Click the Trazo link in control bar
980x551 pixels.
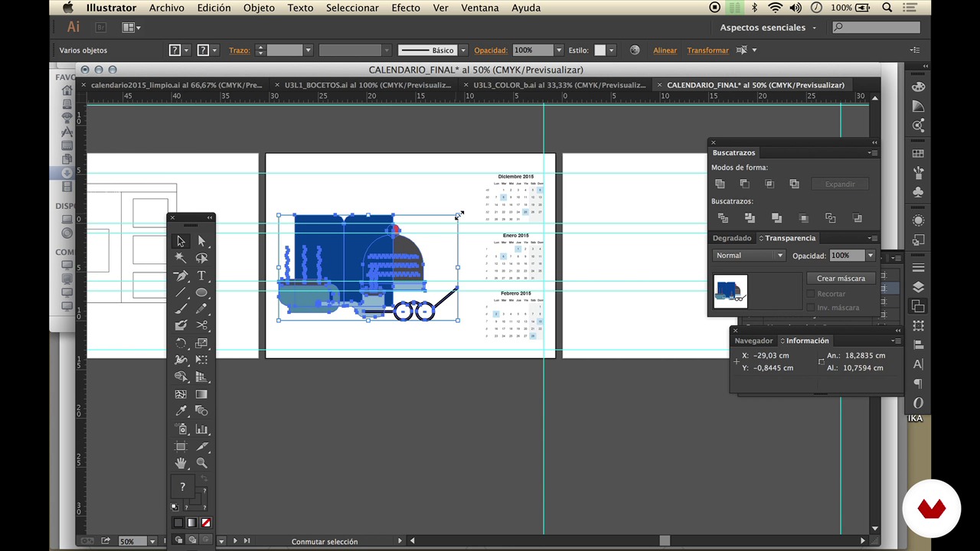click(239, 51)
